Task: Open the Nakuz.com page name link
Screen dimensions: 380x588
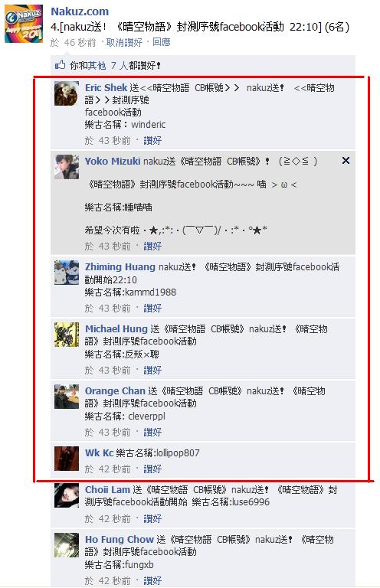Action: 80,11
